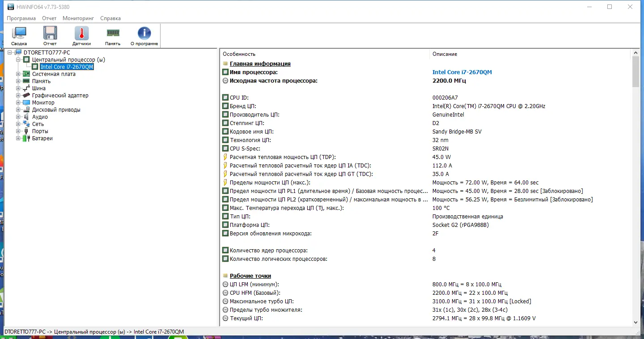Open the Датчики thermometer sensors icon
The width and height of the screenshot is (644, 339).
81,33
